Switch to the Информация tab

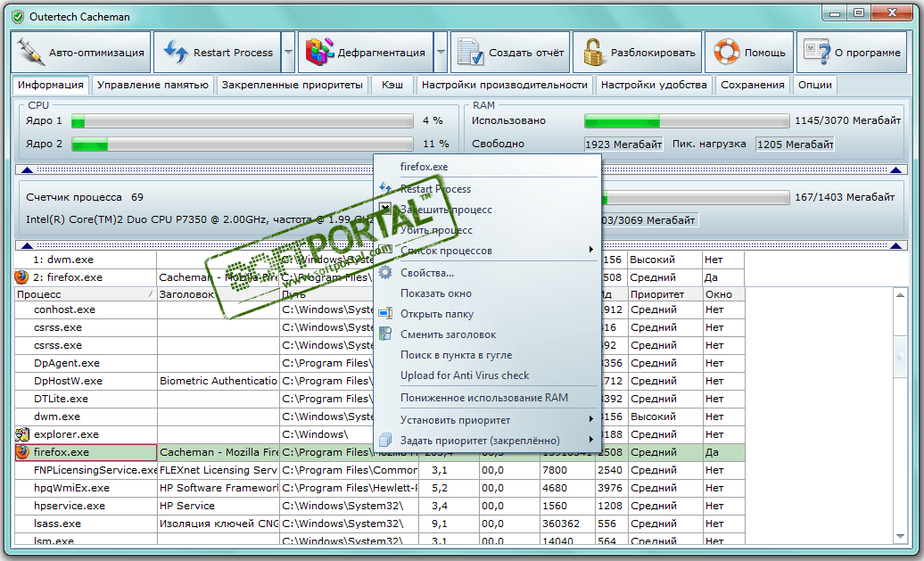pos(50,85)
